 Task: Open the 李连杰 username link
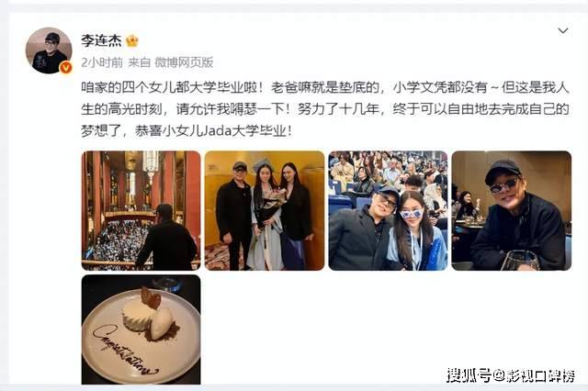click(101, 40)
